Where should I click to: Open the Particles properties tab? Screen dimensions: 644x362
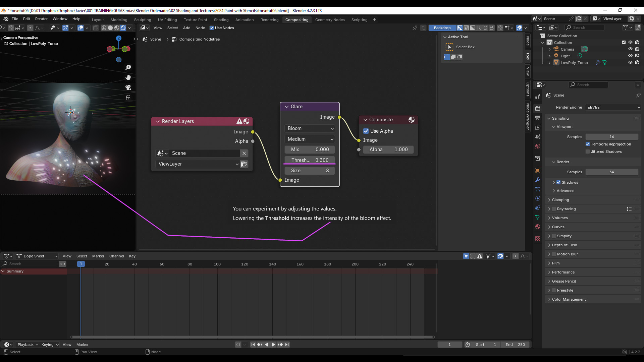pos(538,189)
